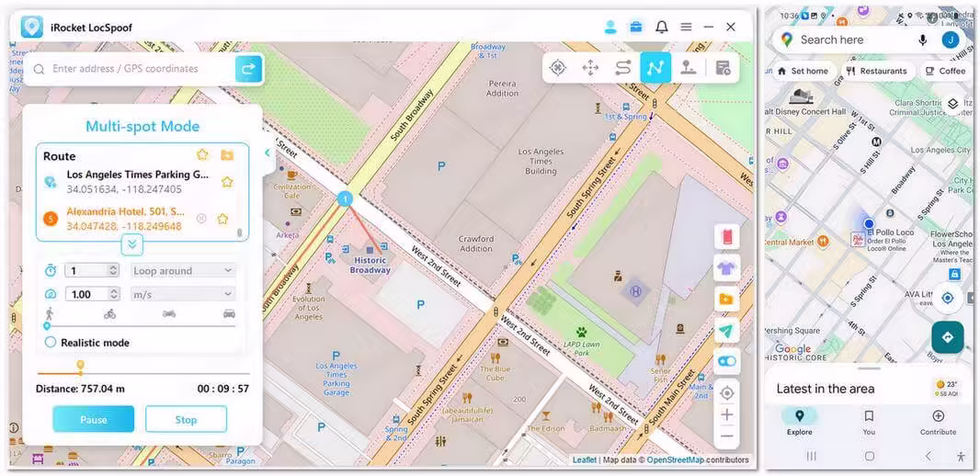Switch to You tab in Google Maps

point(869,423)
